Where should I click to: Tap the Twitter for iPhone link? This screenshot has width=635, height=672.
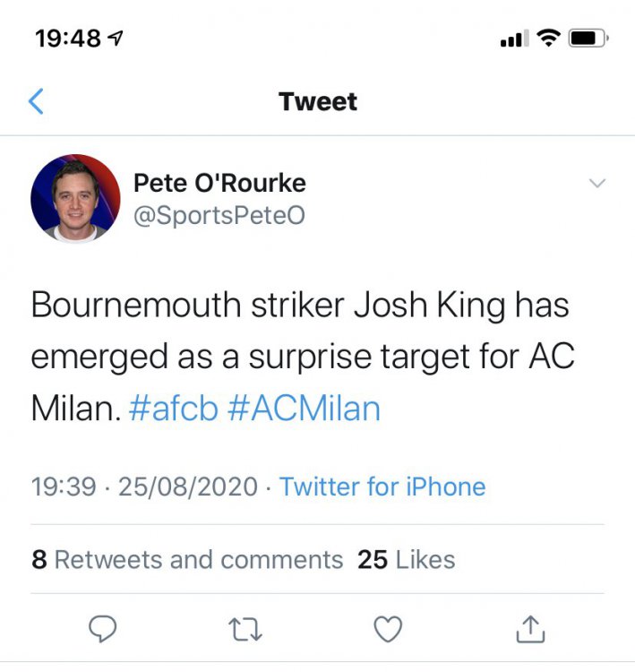382,487
